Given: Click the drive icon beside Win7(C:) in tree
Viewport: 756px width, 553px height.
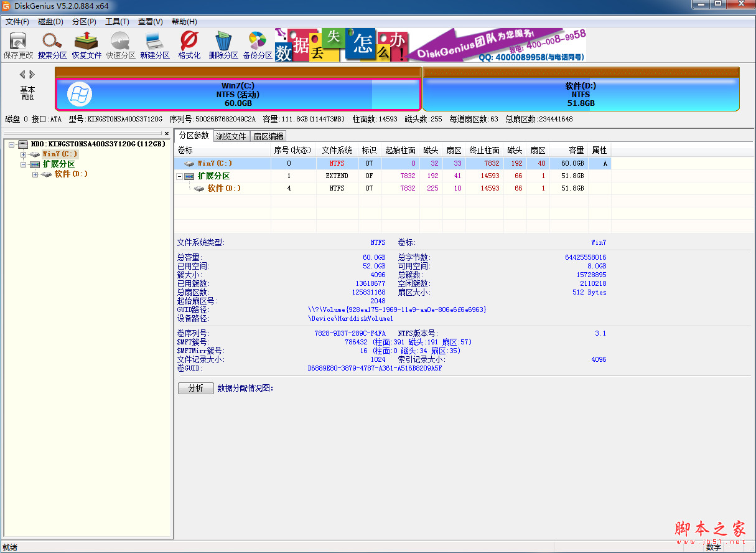Looking at the screenshot, I should coord(35,154).
